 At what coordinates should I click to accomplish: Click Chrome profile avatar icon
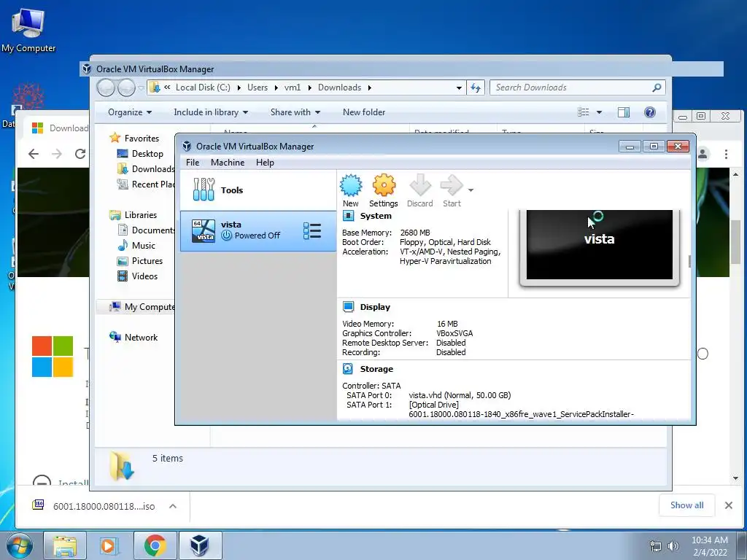[x=703, y=154]
